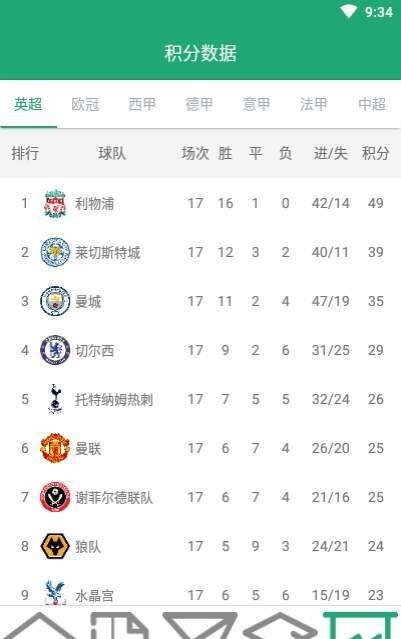Image resolution: width=401 pixels, height=639 pixels.
Task: Select the green chart icon in bottom navigation
Action: coord(360,626)
